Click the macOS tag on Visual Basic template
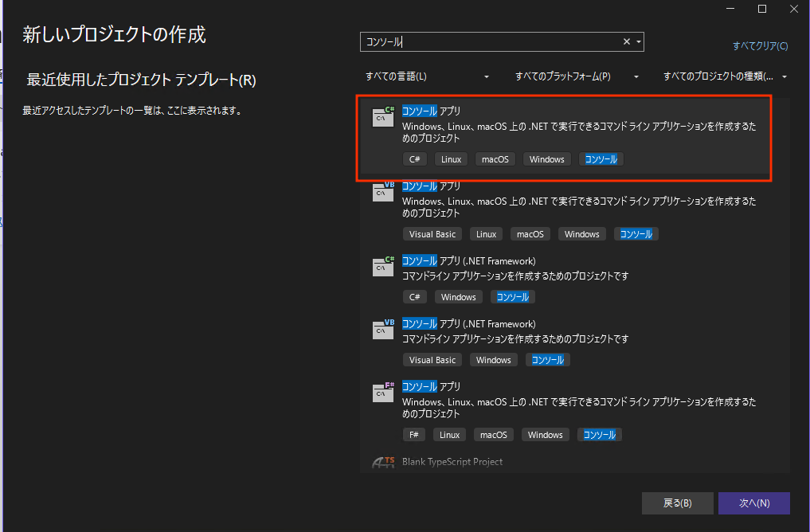This screenshot has height=532, width=810. pyautogui.click(x=530, y=234)
